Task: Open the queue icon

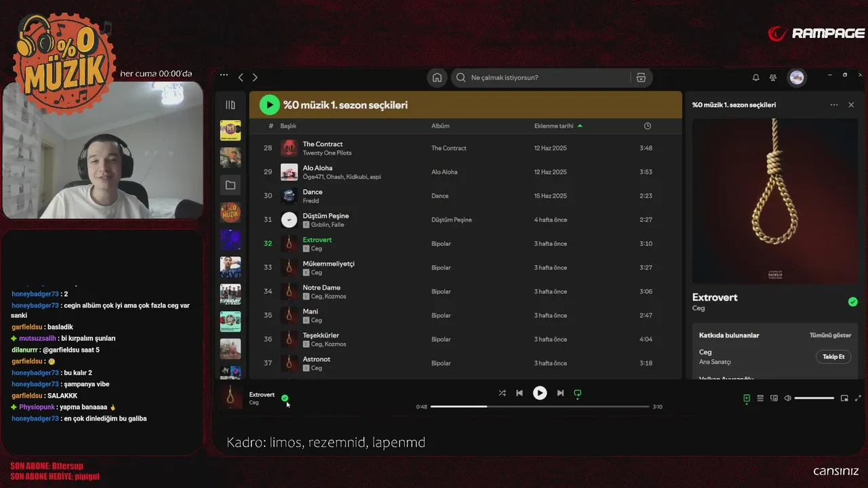Action: (x=760, y=399)
